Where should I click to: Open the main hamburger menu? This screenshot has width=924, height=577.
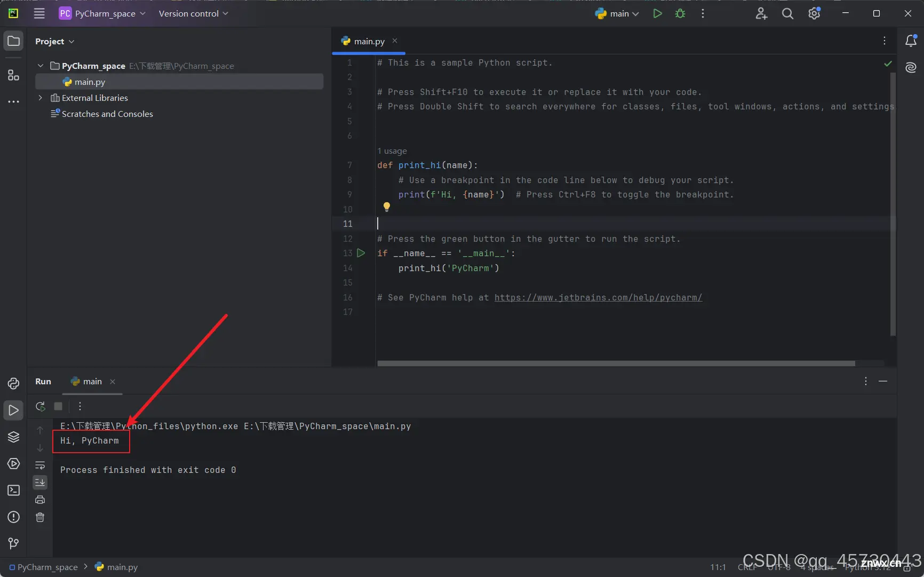39,13
